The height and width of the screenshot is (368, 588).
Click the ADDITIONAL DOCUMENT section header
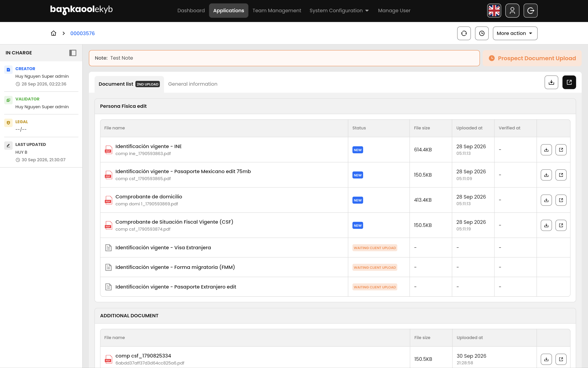pos(335,316)
